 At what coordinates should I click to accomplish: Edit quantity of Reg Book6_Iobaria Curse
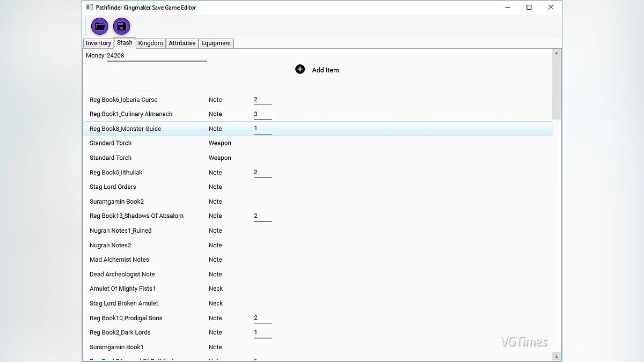pos(262,100)
